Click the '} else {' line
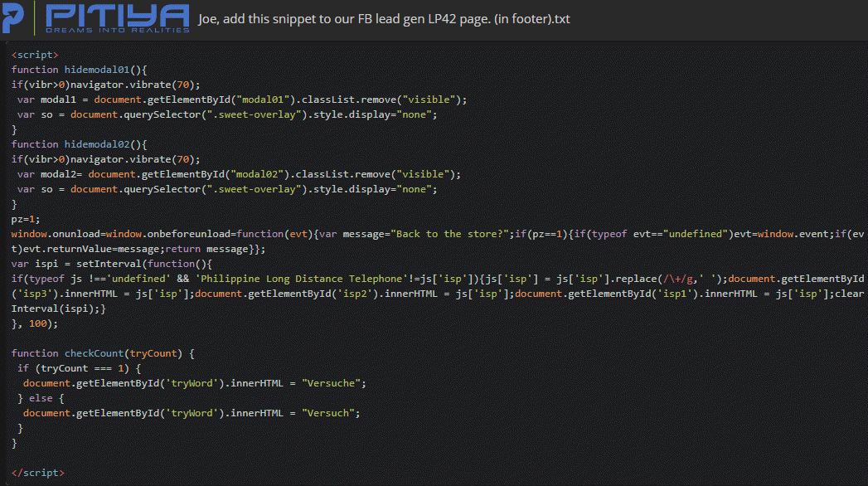Image resolution: width=868 pixels, height=486 pixels. pos(41,399)
